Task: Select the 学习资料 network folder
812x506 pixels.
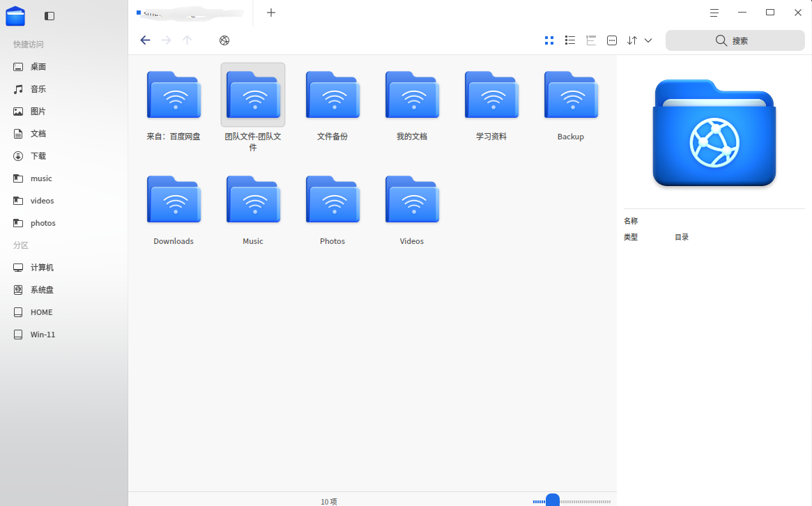Action: pyautogui.click(x=491, y=106)
